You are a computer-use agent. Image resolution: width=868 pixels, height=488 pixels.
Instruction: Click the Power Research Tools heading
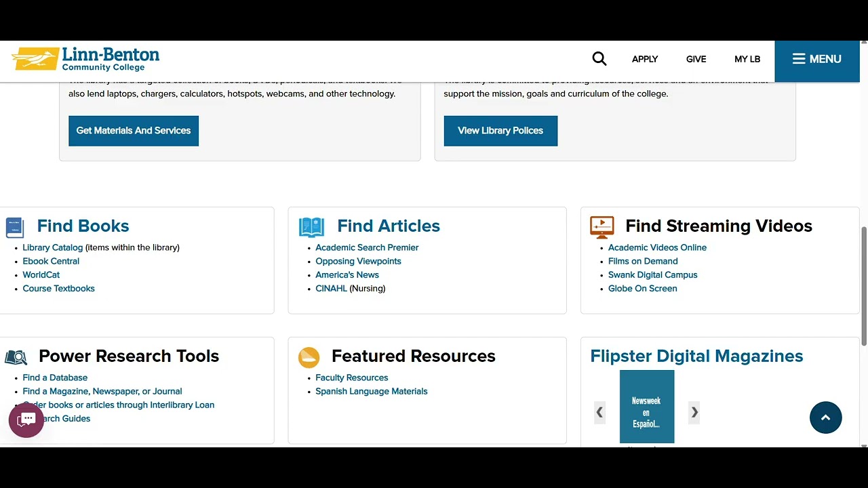click(x=129, y=356)
